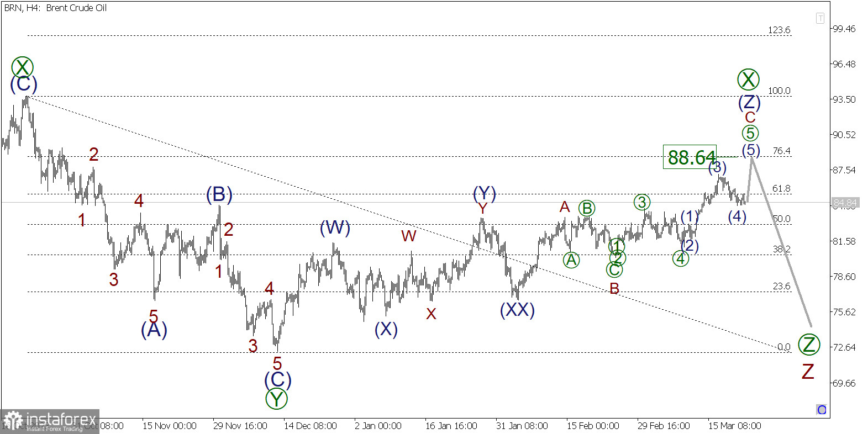Select the red C wave label

click(750, 118)
